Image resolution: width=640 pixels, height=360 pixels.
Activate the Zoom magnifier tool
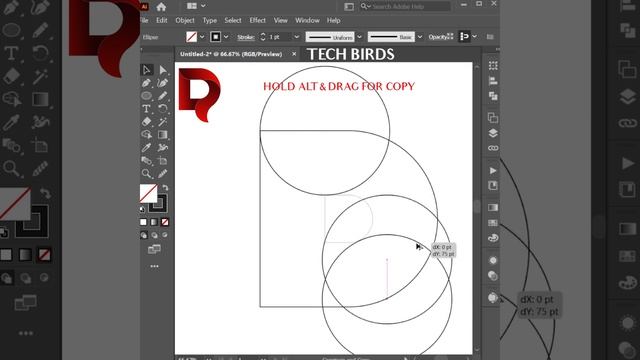(x=147, y=173)
